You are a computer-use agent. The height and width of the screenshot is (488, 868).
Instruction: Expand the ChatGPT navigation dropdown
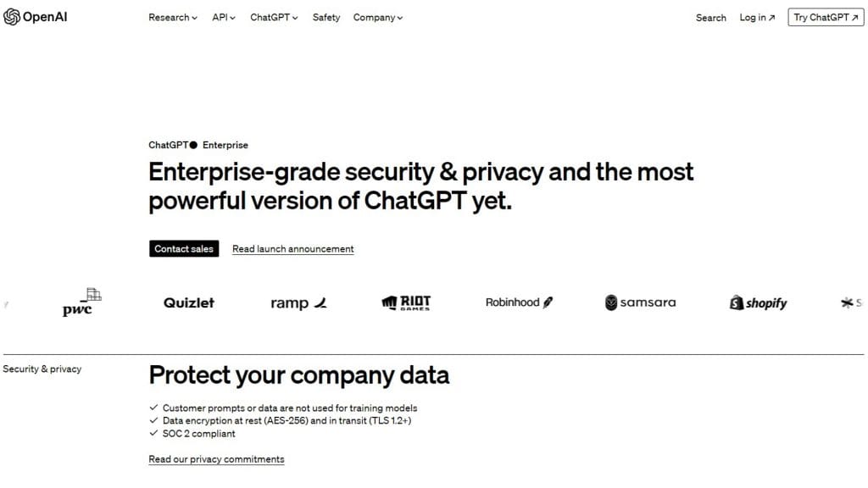click(274, 17)
